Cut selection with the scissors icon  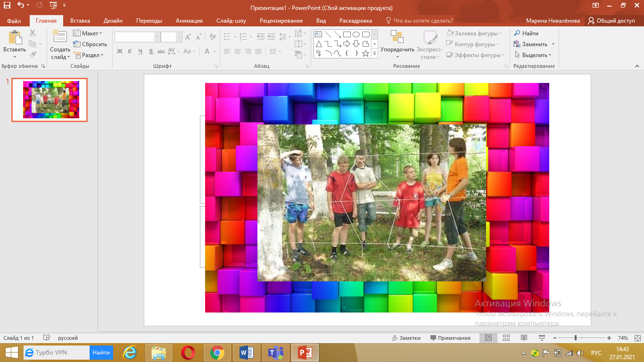point(33,33)
